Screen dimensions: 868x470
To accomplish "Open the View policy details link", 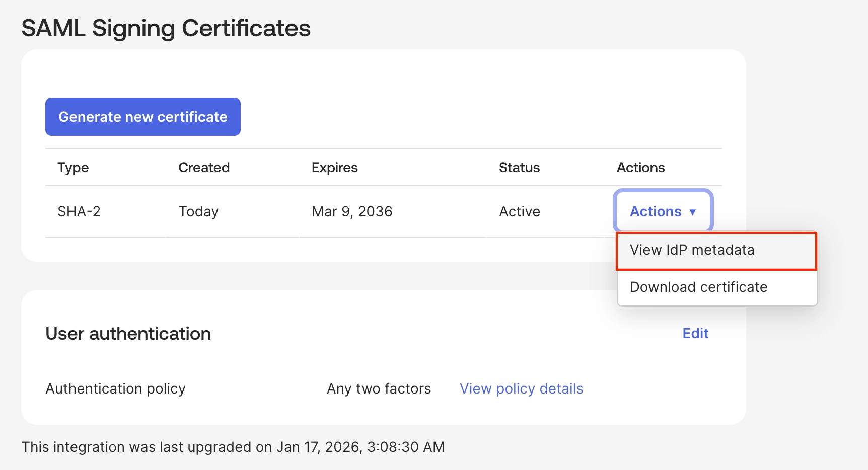I will [x=521, y=388].
